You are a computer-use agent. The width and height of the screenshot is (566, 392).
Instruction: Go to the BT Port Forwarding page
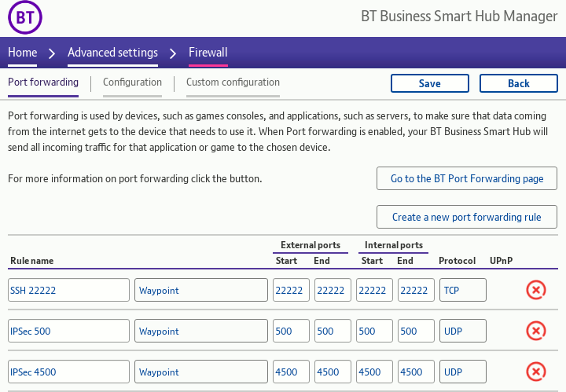(467, 178)
